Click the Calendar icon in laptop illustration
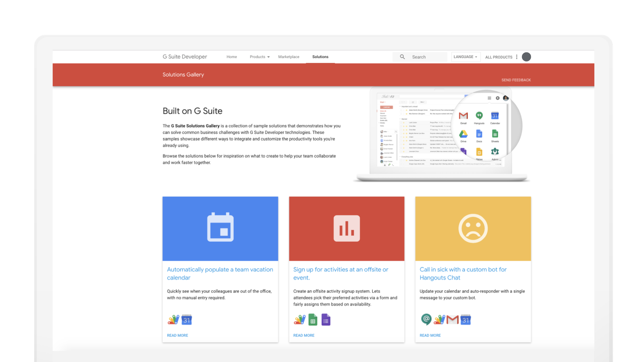 [x=495, y=116]
